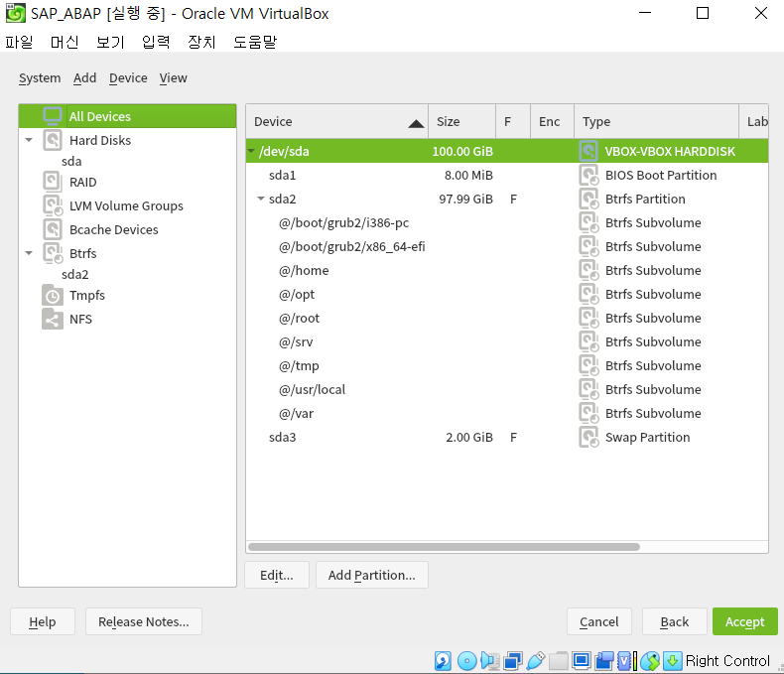Screen dimensions: 784x674
Task: Collapse the /dev/sda row in device table
Action: (x=251, y=151)
